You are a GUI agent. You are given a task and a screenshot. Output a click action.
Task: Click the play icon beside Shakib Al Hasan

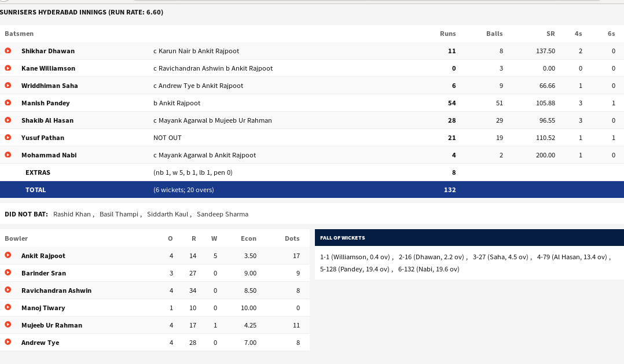pyautogui.click(x=8, y=120)
